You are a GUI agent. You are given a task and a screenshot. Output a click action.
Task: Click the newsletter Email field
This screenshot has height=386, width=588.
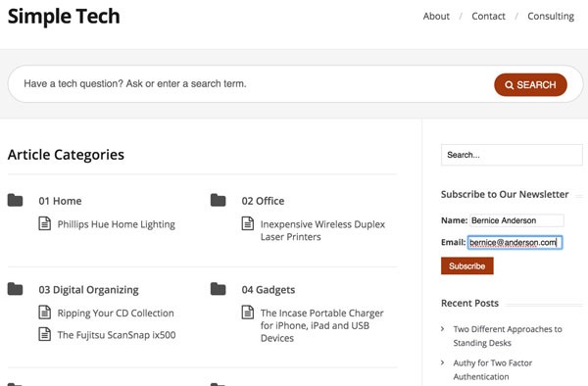pos(514,242)
